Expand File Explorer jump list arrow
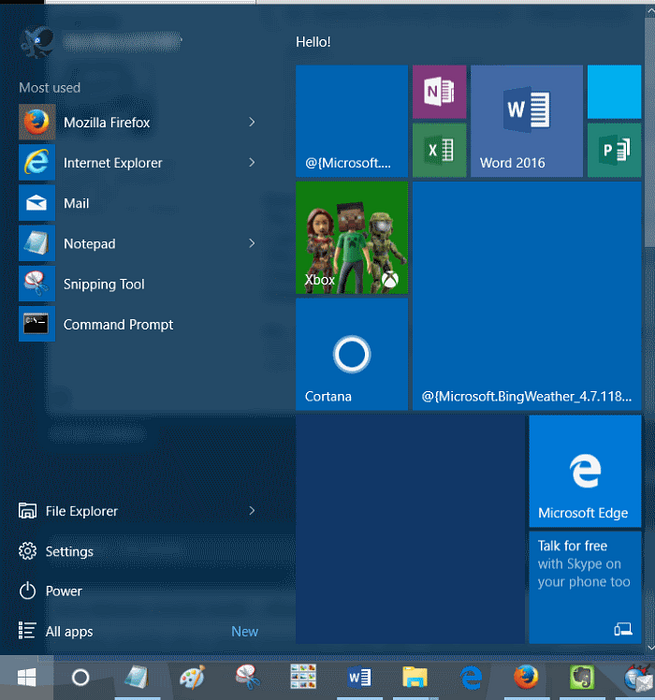 252,511
